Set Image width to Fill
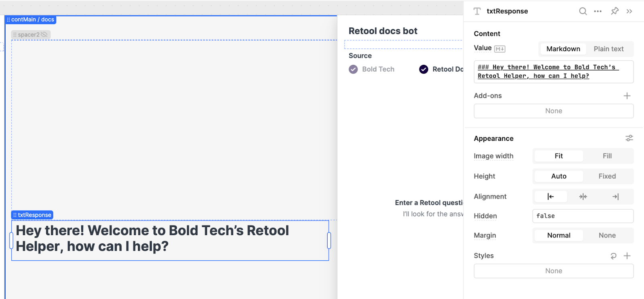 pyautogui.click(x=607, y=156)
